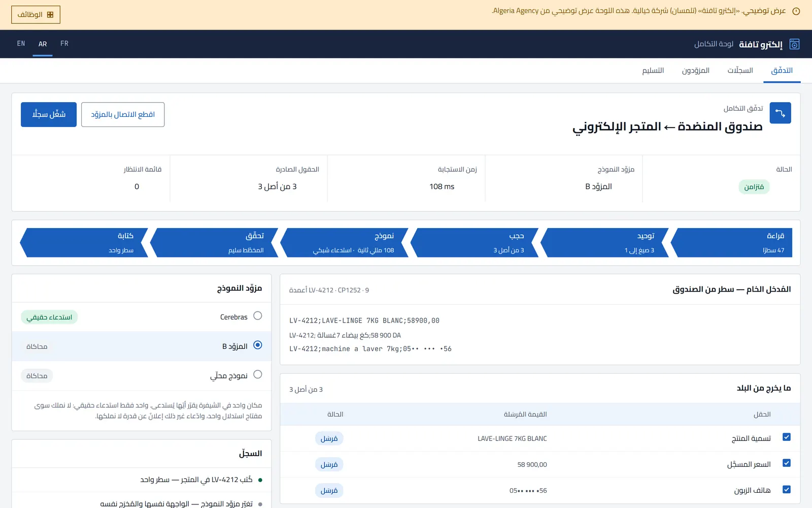Select the توحيد pipeline step
This screenshot has height=508, width=812.
coord(604,242)
